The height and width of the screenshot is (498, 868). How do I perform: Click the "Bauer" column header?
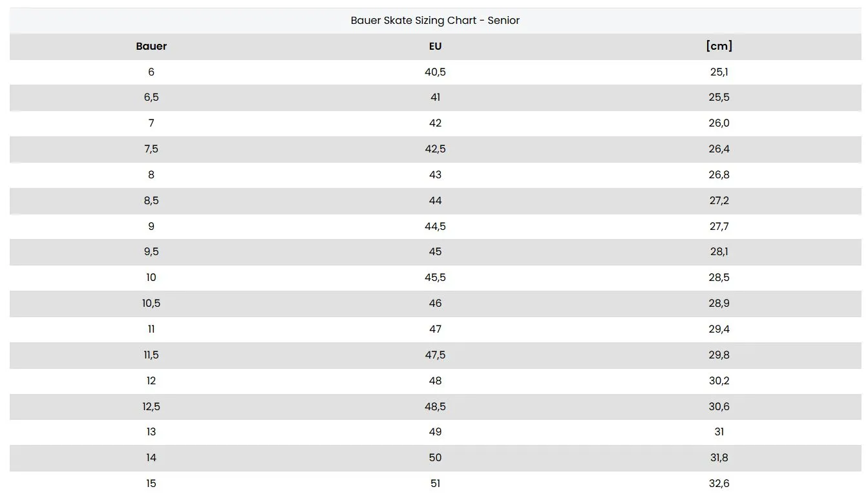151,47
